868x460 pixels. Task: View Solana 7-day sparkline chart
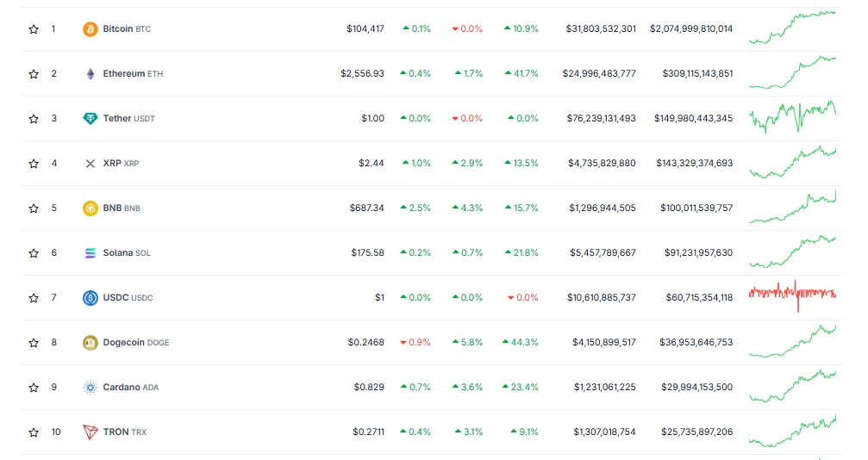point(793,252)
